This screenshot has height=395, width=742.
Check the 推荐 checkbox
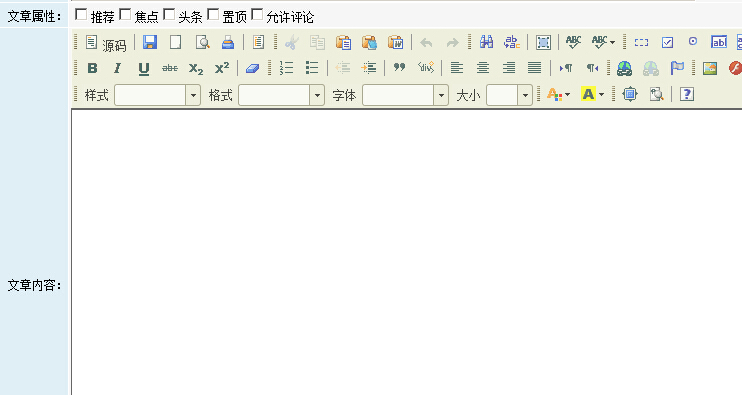(x=81, y=15)
